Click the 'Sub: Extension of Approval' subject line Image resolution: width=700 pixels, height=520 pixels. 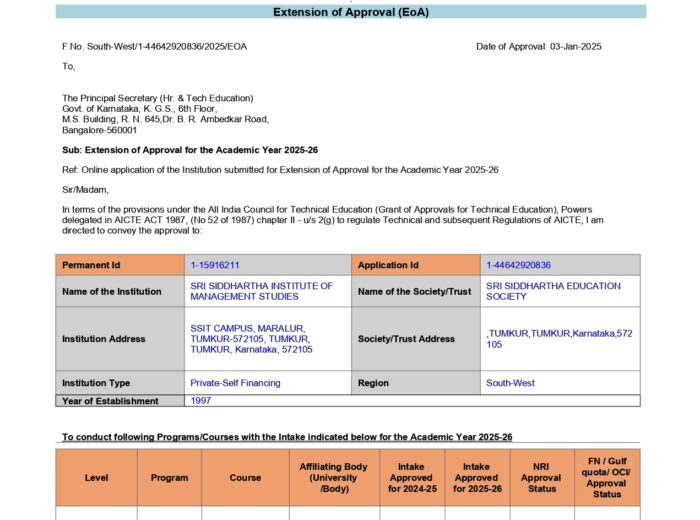(x=190, y=150)
